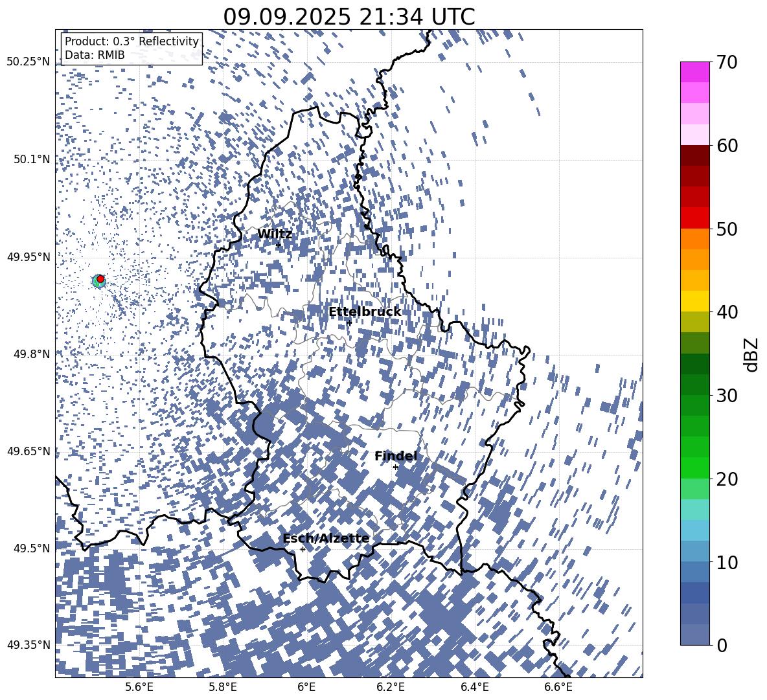Click the 49.95°N latitude tick label
The height and width of the screenshot is (700, 767).
[29, 256]
